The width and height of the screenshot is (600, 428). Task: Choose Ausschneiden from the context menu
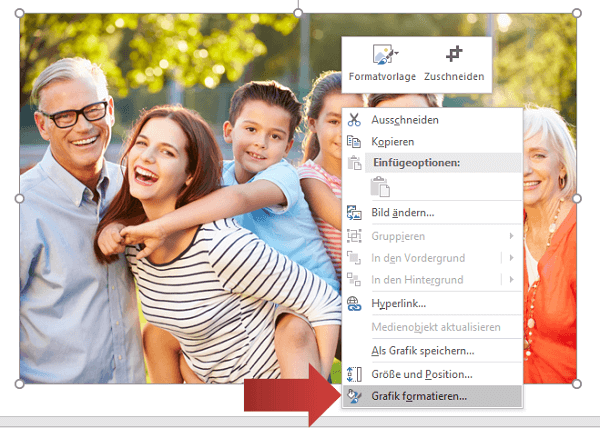(x=432, y=120)
